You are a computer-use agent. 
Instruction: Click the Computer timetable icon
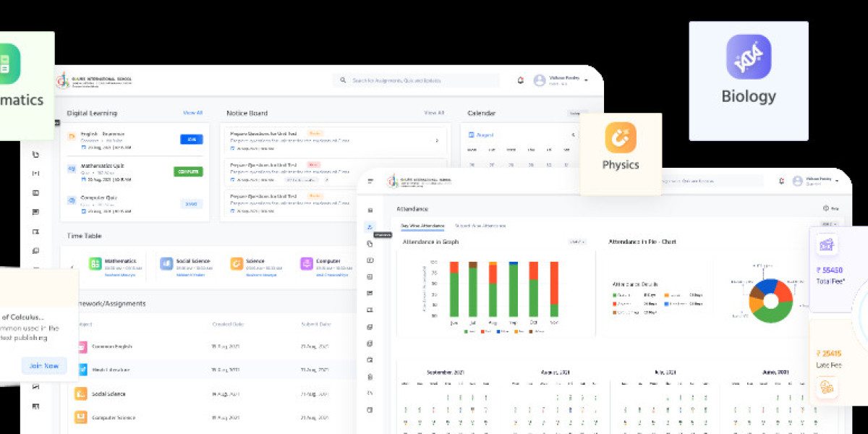[307, 264]
